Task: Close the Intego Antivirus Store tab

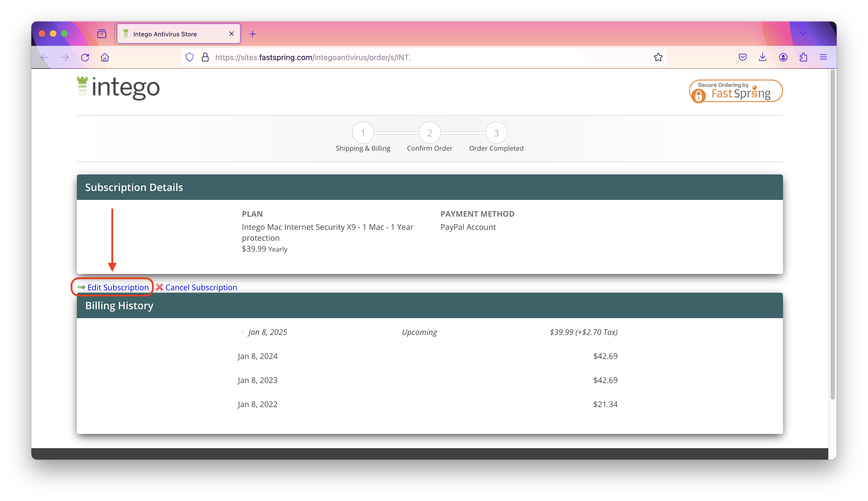Action: pos(232,34)
